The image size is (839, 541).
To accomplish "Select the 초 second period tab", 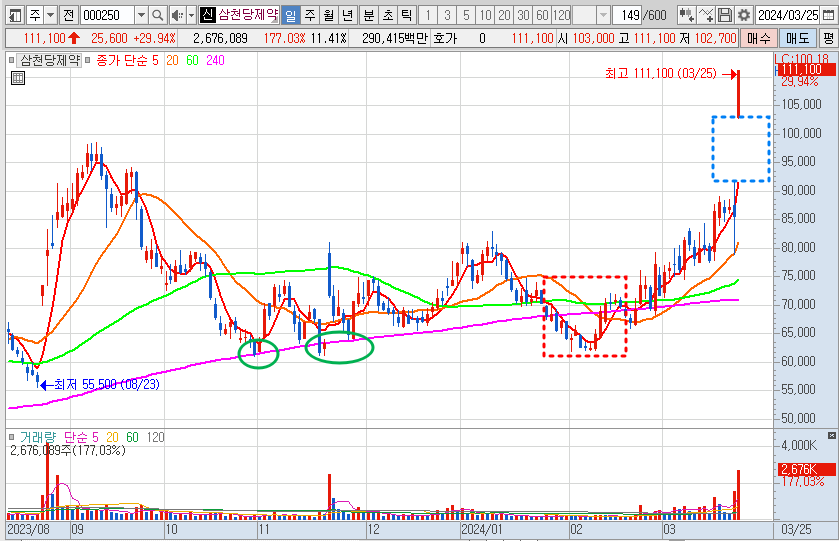I will point(388,16).
